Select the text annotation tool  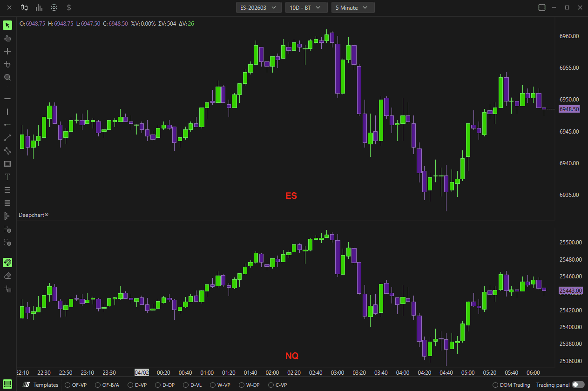pos(7,177)
